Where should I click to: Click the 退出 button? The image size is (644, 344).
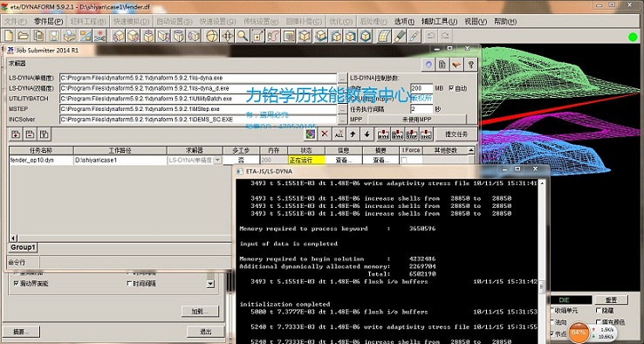click(205, 332)
